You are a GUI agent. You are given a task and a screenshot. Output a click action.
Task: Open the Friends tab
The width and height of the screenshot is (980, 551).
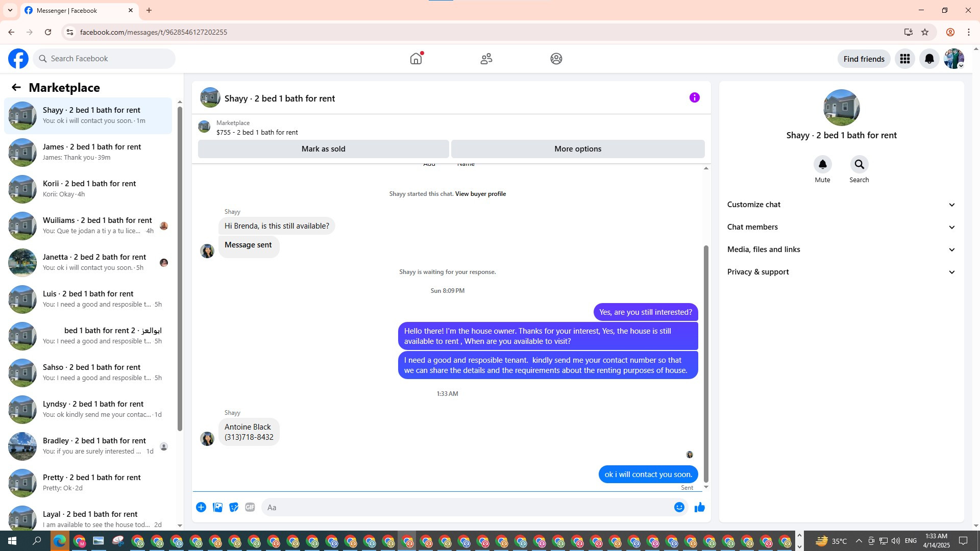[486, 59]
